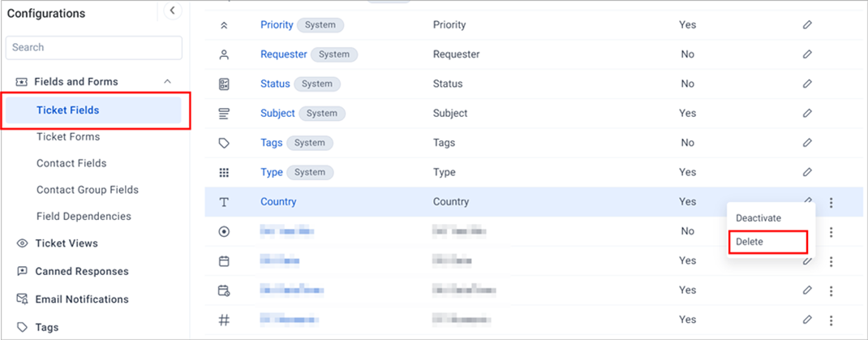The height and width of the screenshot is (340, 868).
Task: Select Ticket Forms in sidebar
Action: pyautogui.click(x=68, y=137)
